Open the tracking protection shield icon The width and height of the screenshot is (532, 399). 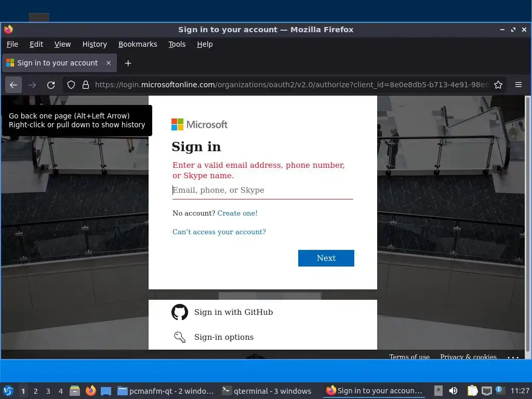coord(71,85)
